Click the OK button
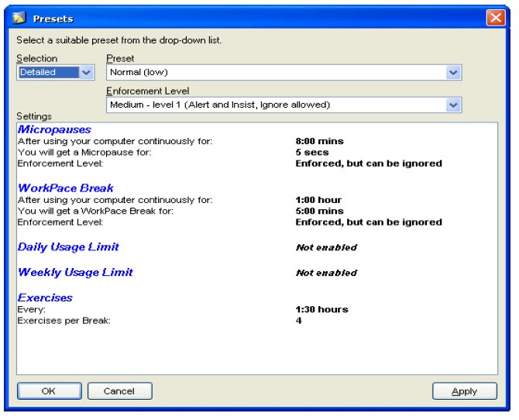This screenshot has width=519, height=420. (49, 391)
